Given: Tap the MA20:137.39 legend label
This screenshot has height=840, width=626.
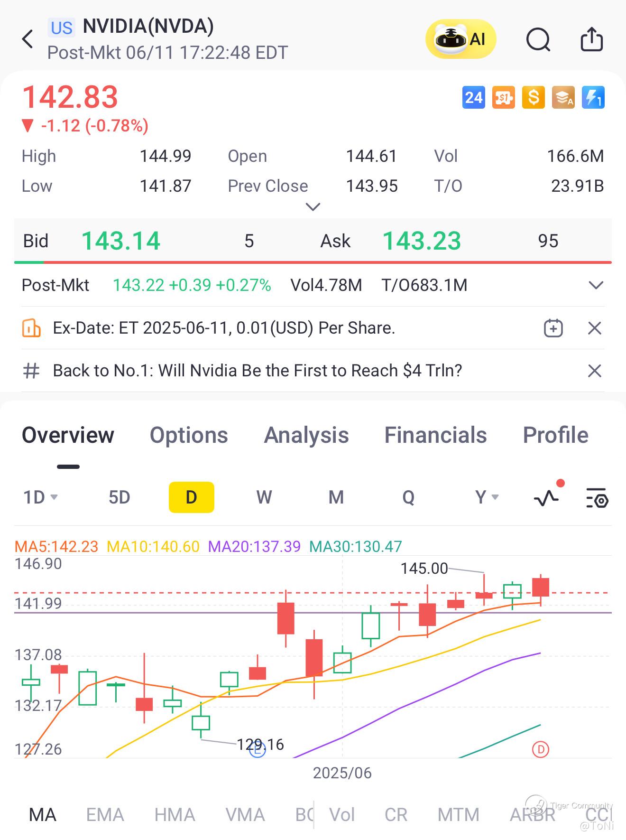Looking at the screenshot, I should click(254, 547).
